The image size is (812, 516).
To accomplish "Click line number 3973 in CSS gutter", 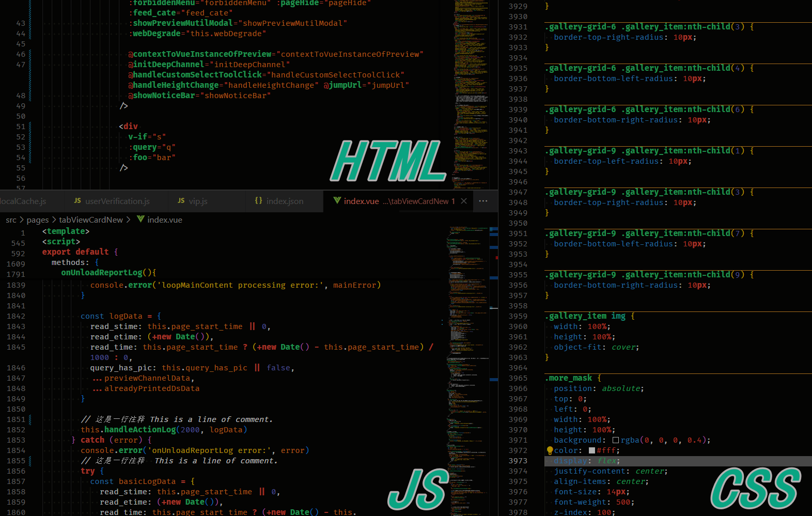I will pyautogui.click(x=518, y=461).
